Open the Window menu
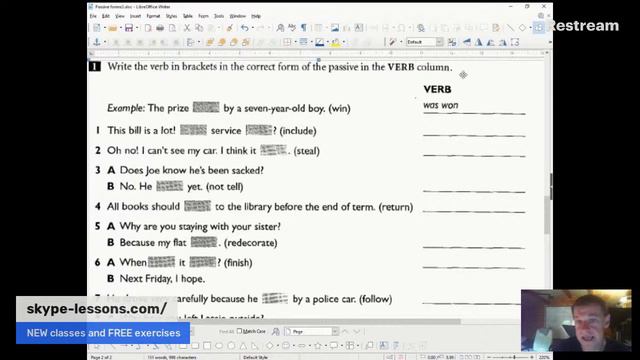The image size is (640, 360). pyautogui.click(x=238, y=16)
